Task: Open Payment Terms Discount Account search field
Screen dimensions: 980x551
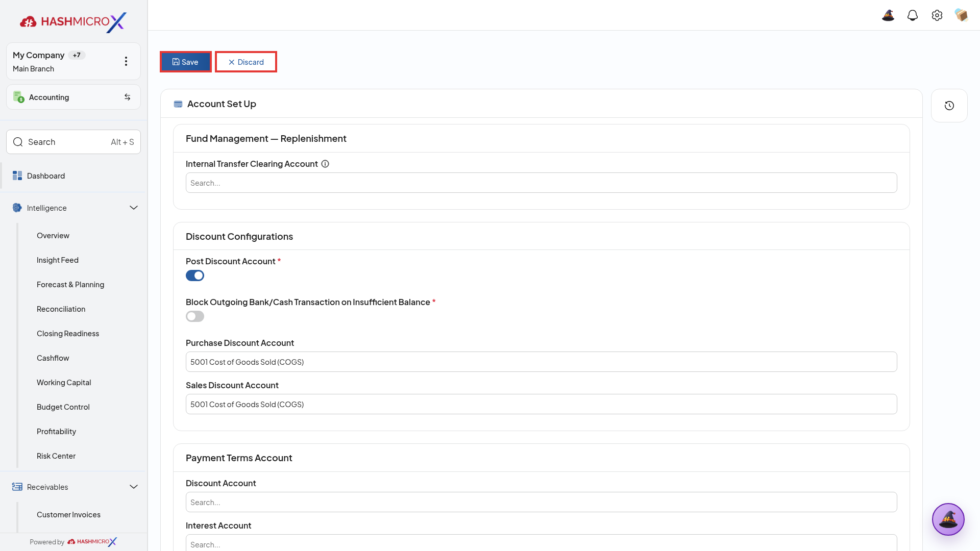Action: click(541, 502)
